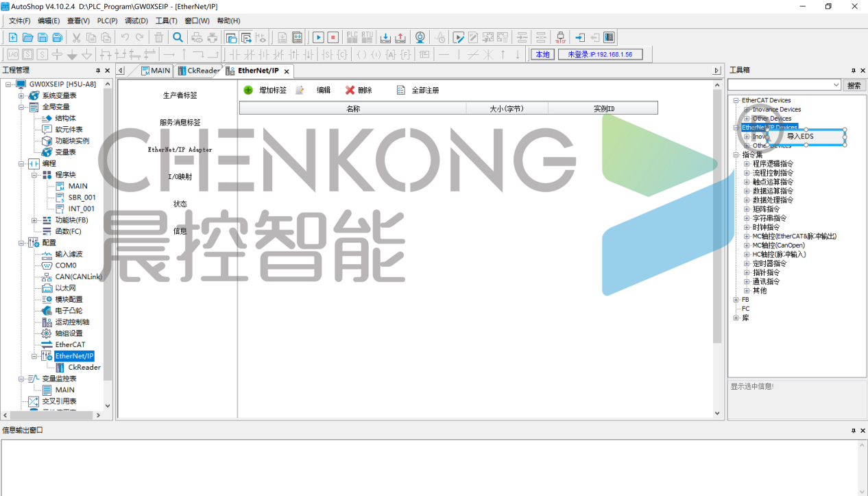
Task: Click the green add tag icon
Action: (248, 90)
